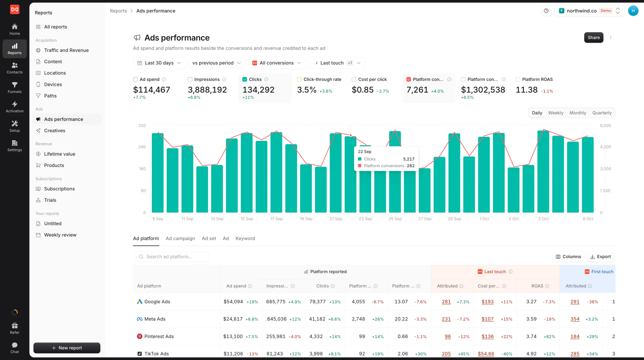644x360 pixels.
Task: Enable the Ad spend metric checkbox
Action: [x=135, y=79]
